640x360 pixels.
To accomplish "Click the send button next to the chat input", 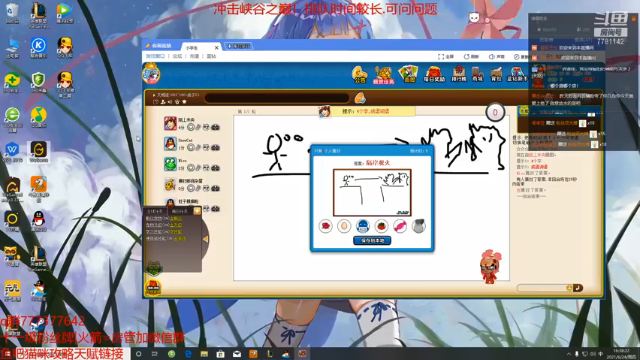I will (578, 288).
